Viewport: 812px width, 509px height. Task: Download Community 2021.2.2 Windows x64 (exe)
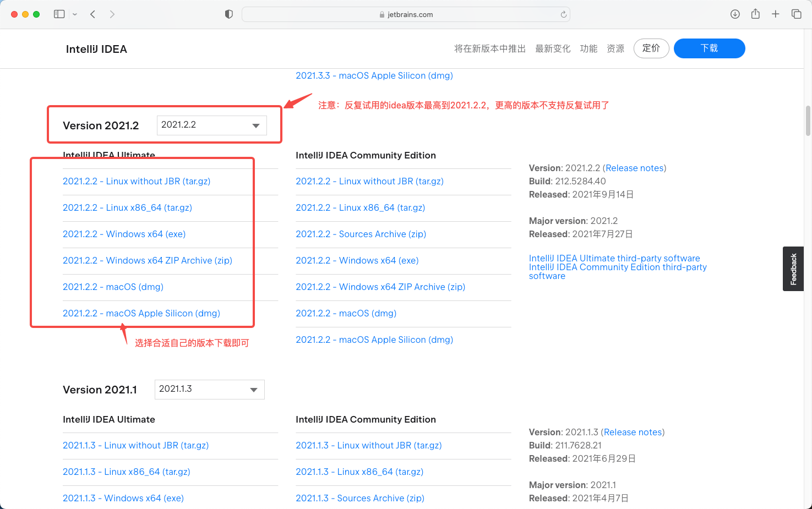(x=357, y=260)
